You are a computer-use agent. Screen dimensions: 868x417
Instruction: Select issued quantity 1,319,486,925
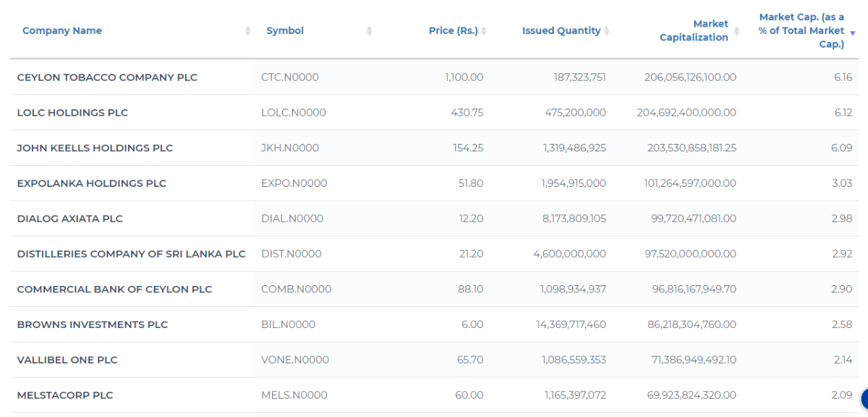[574, 148]
